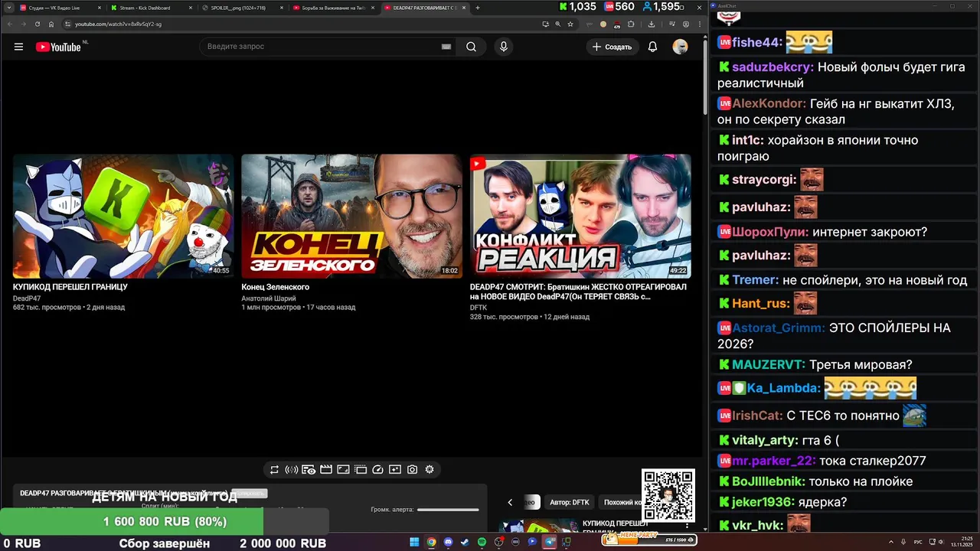Open a new Chrome tab
This screenshot has width=980, height=551.
click(x=478, y=8)
